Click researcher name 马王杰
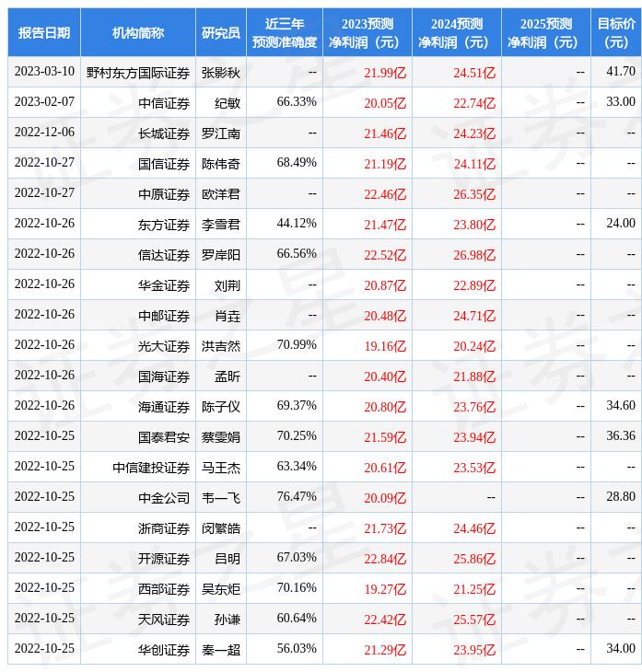 tap(221, 468)
